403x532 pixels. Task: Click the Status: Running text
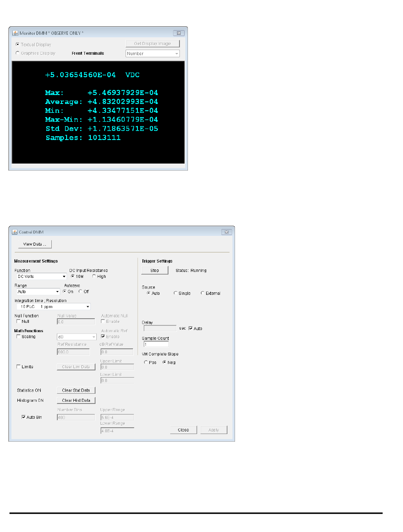191,270
